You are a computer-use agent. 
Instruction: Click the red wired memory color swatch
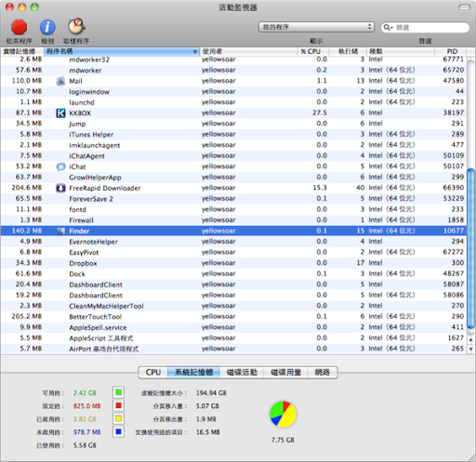pos(118,405)
